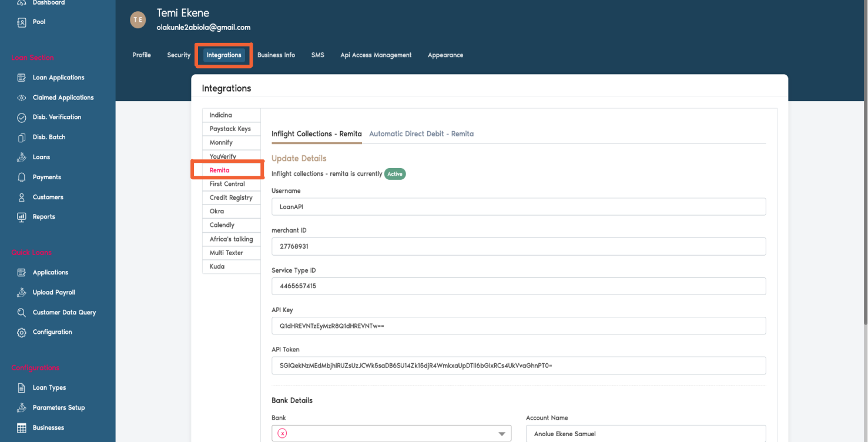Click the Configuration gear icon

click(x=22, y=331)
